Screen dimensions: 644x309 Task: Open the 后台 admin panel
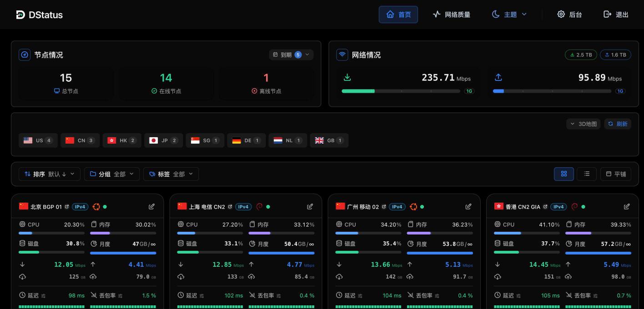[569, 15]
